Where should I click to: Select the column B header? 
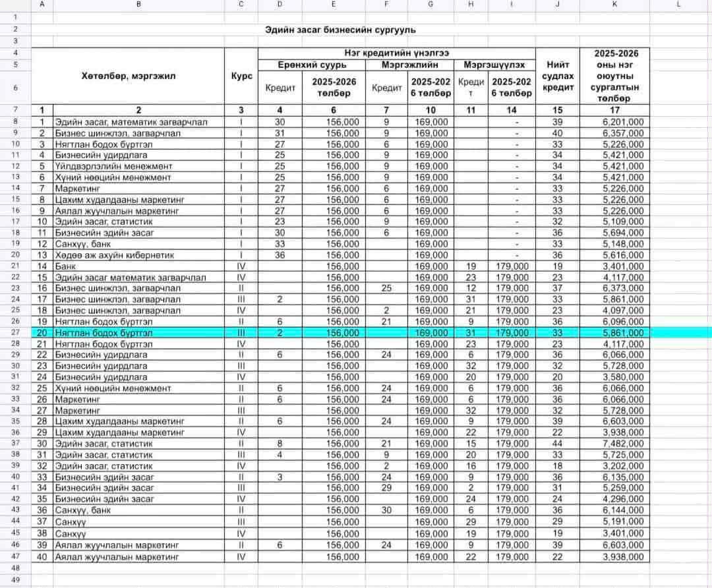(138, 4)
